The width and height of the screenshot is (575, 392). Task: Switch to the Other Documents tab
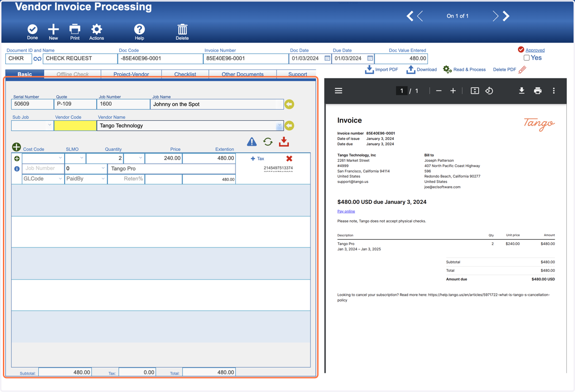pos(242,74)
